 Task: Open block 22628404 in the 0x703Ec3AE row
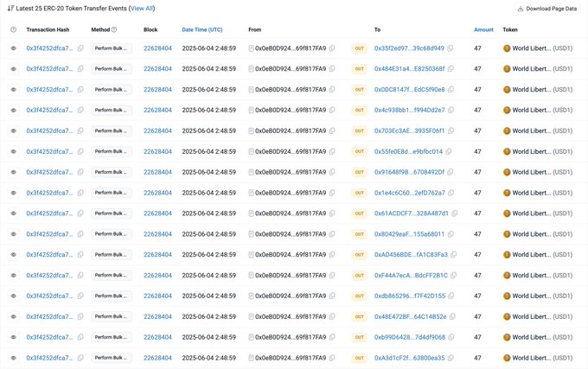[157, 131]
